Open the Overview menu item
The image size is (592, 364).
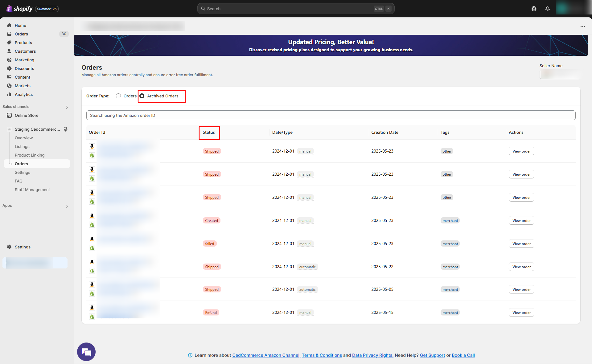(x=24, y=138)
